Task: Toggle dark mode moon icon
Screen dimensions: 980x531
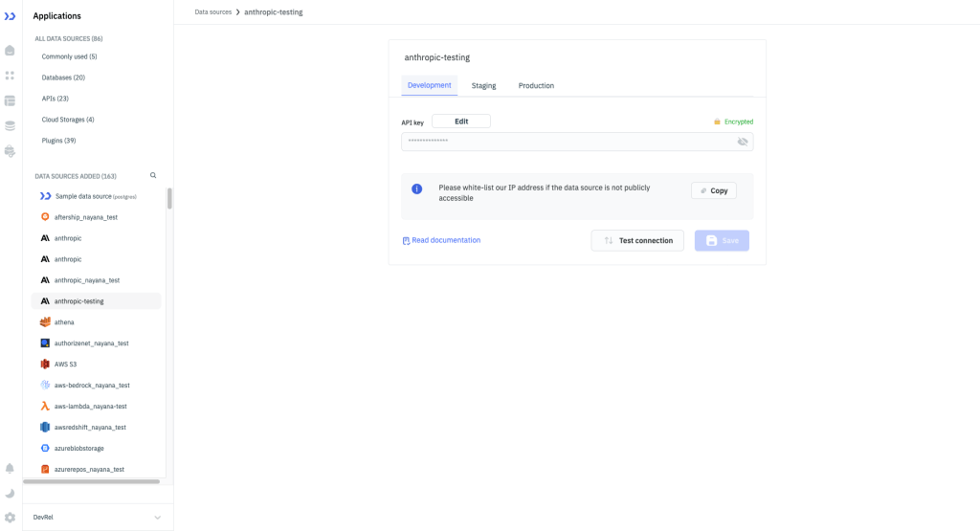Action: pyautogui.click(x=10, y=494)
